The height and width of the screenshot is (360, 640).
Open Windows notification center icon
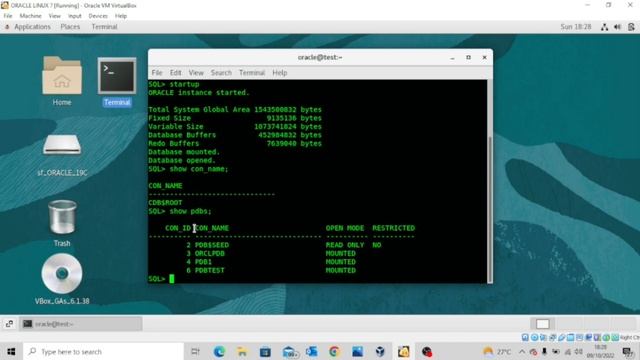(628, 351)
